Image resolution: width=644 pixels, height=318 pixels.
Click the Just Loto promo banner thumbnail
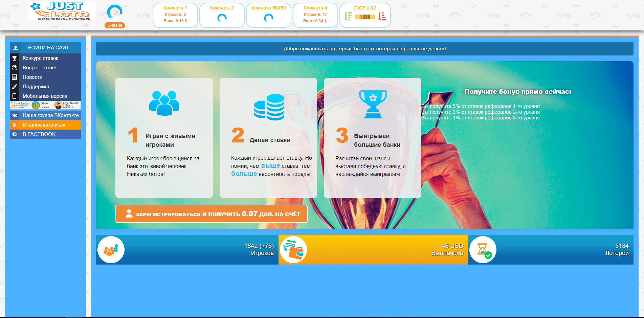click(45, 105)
